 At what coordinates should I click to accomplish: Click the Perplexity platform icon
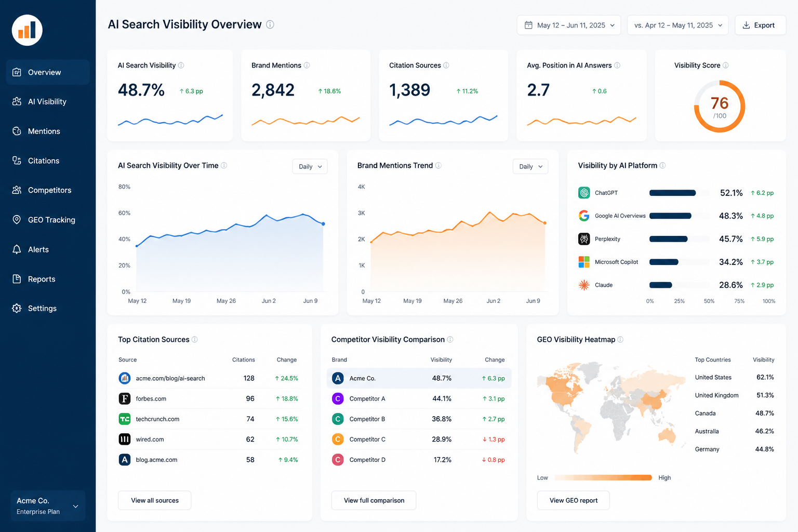584,239
